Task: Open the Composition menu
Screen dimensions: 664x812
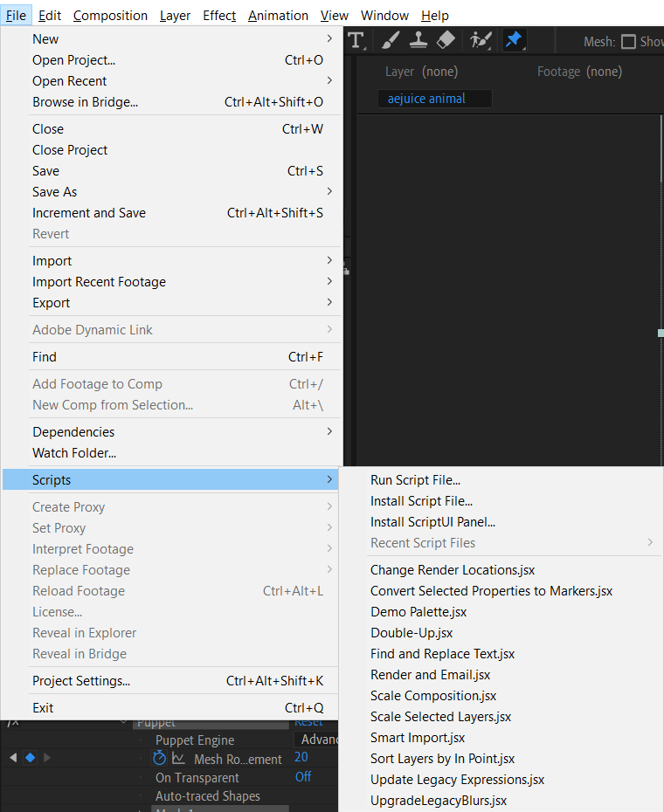Action: point(110,16)
